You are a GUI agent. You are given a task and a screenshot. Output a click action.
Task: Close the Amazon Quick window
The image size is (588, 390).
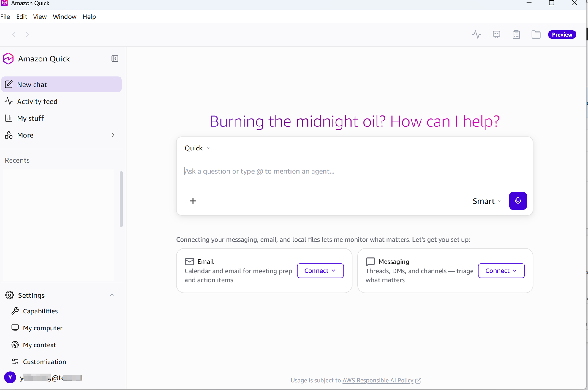[x=575, y=3]
